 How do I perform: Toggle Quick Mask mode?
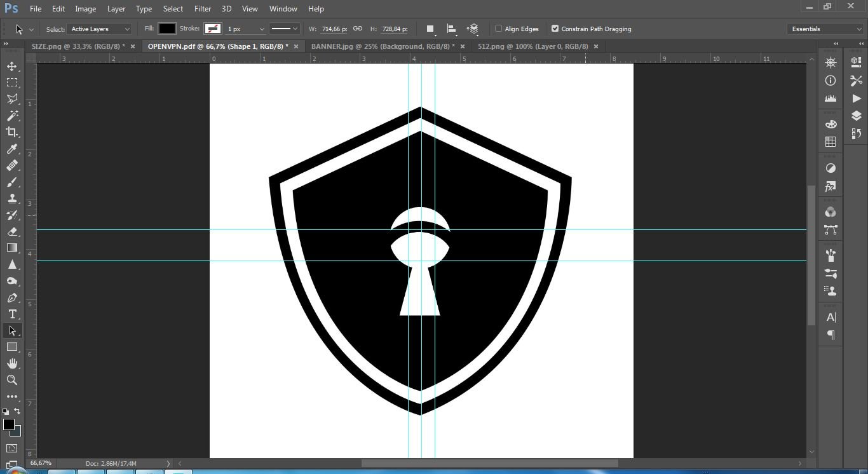(x=12, y=449)
